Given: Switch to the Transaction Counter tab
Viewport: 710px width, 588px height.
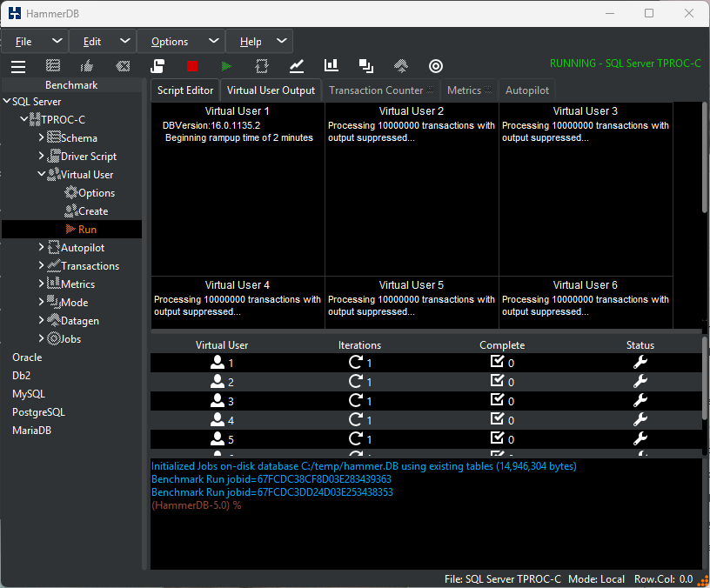Looking at the screenshot, I should [381, 90].
